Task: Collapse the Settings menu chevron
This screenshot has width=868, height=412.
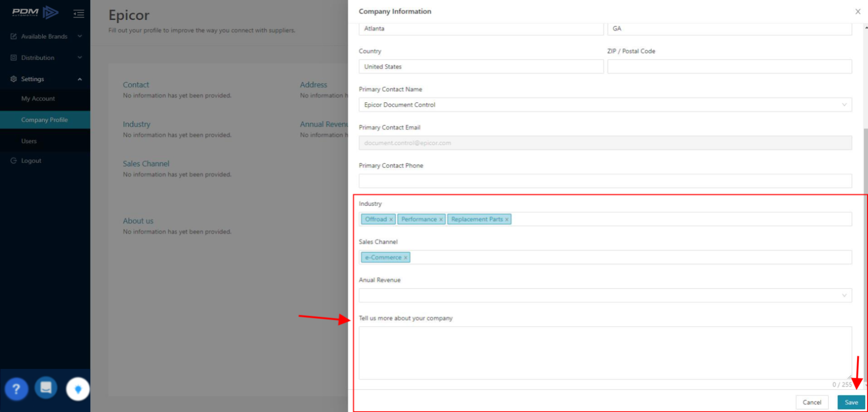Action: (x=80, y=79)
